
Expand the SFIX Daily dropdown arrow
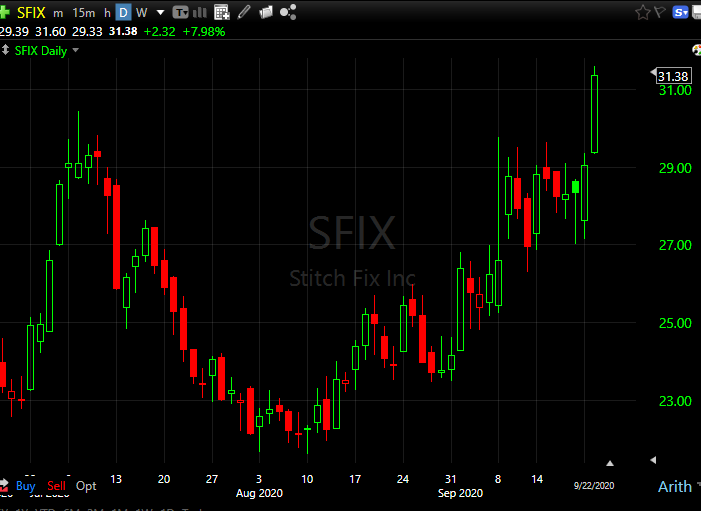pyautogui.click(x=76, y=50)
